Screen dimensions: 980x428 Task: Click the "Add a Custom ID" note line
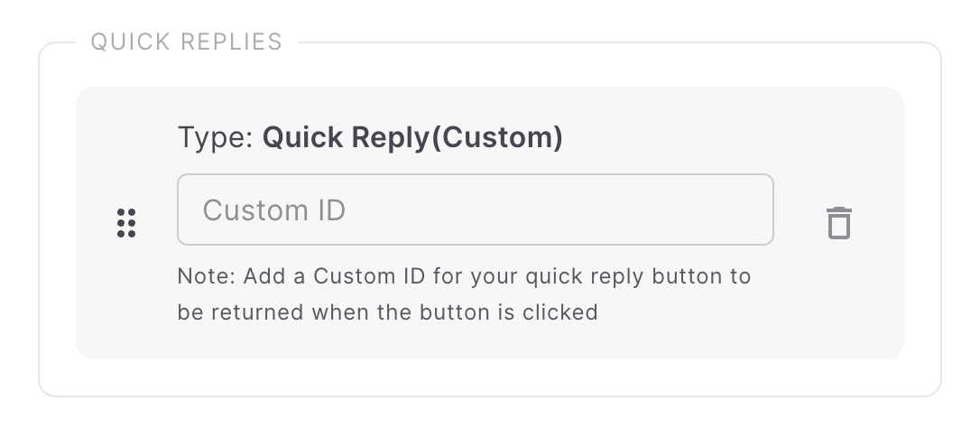[464, 276]
